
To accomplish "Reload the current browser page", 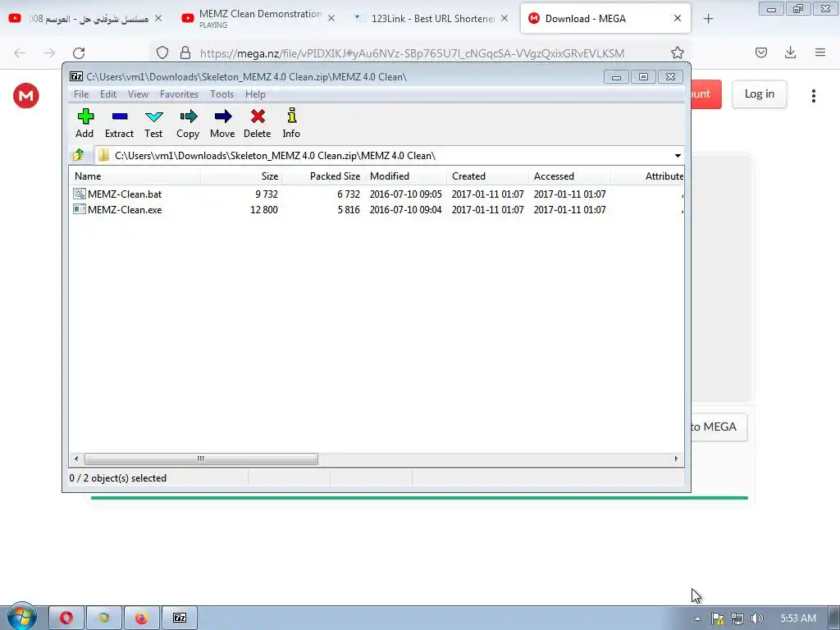I will (x=79, y=53).
